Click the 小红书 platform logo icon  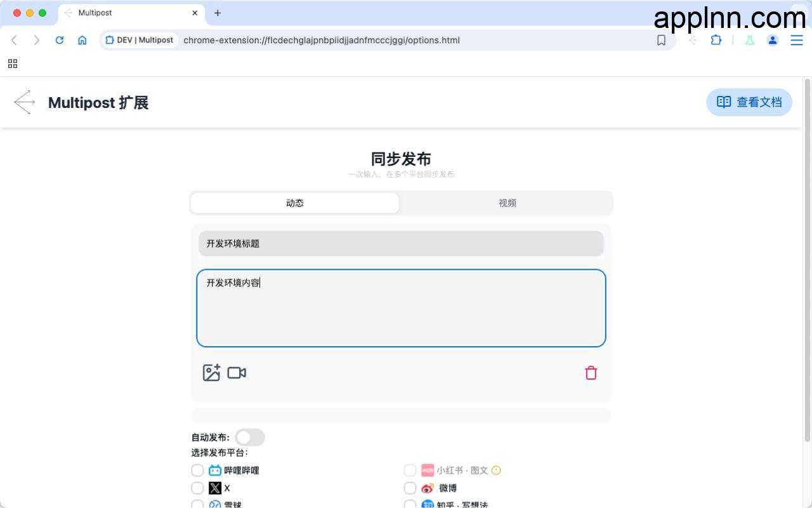[x=428, y=471]
